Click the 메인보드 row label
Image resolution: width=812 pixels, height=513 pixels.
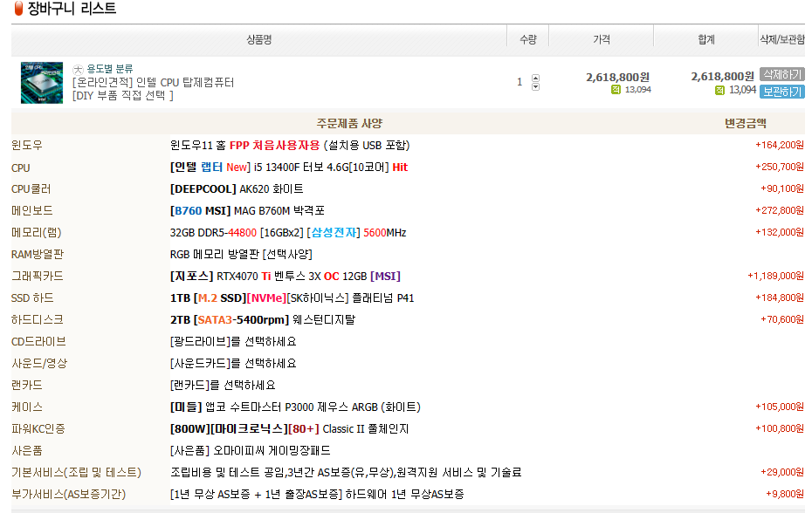click(x=32, y=210)
